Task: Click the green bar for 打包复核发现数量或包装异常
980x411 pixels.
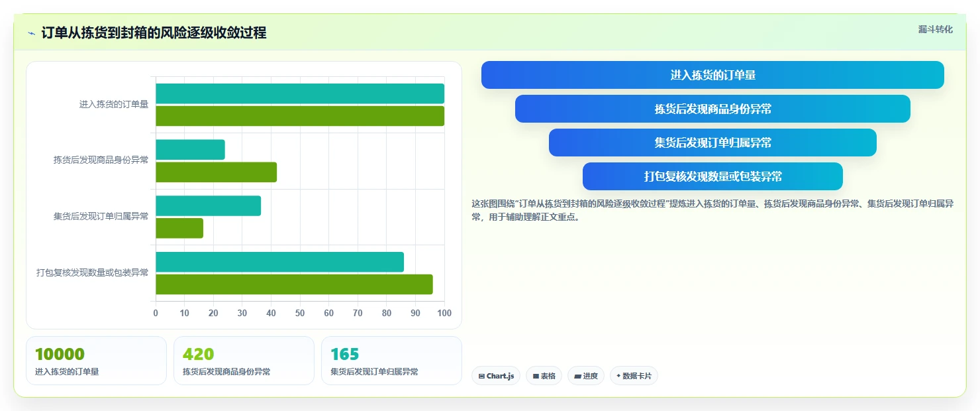Action: click(x=295, y=284)
